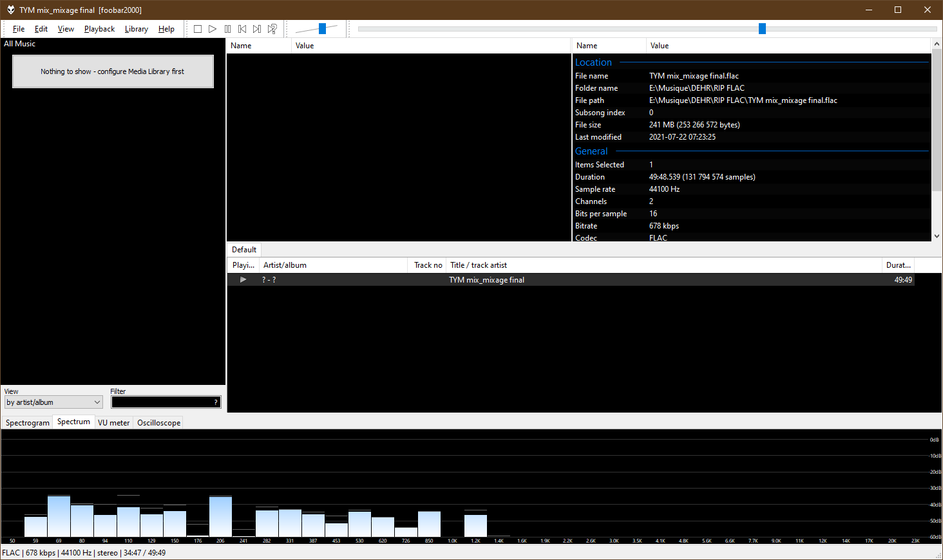Click the Playing column header in playlist
943x560 pixels.
pyautogui.click(x=243, y=265)
